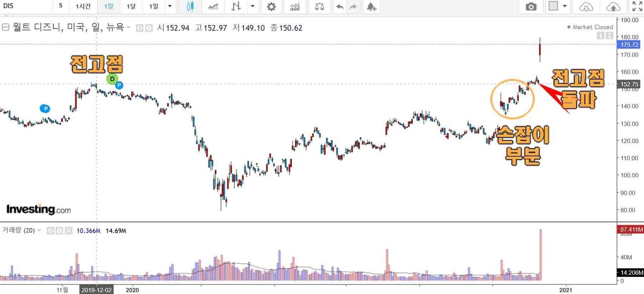Select the bar chart style icon
This screenshot has width=644, height=294.
point(236,6)
